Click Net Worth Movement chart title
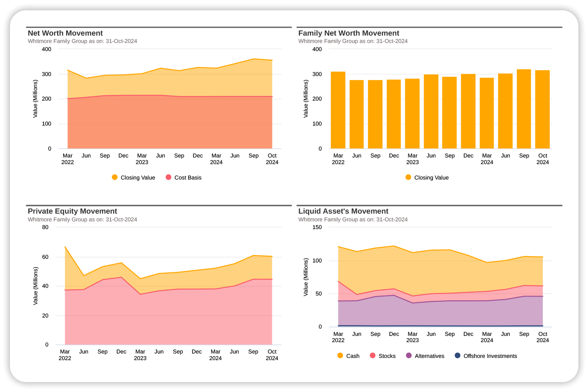This screenshot has height=392, width=588. 65,33
